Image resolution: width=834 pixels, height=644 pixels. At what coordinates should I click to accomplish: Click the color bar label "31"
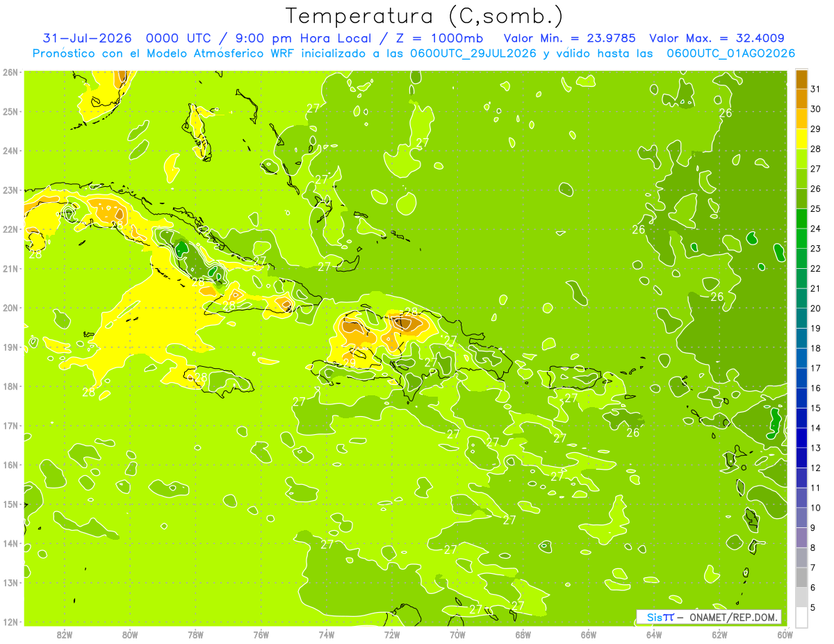coord(815,89)
